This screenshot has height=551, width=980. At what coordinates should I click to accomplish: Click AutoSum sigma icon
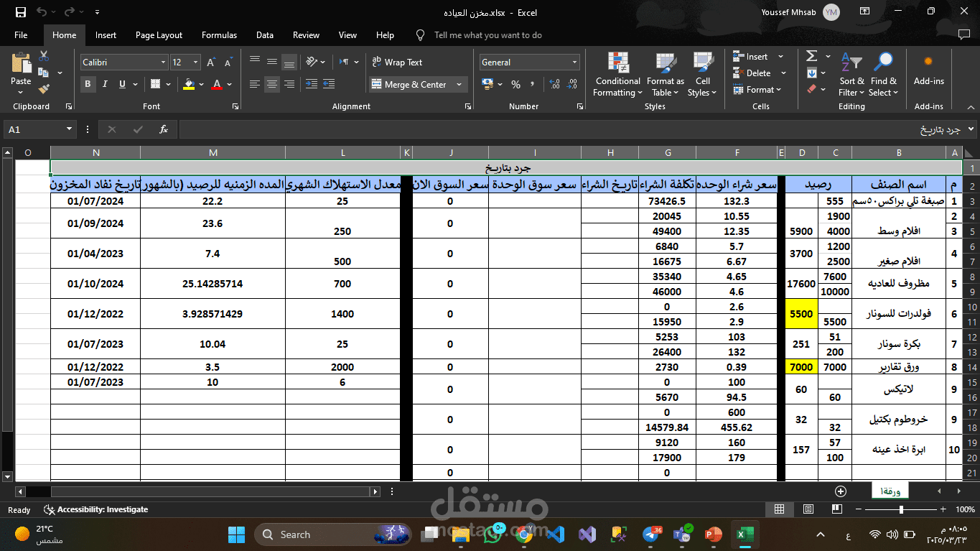(x=811, y=56)
